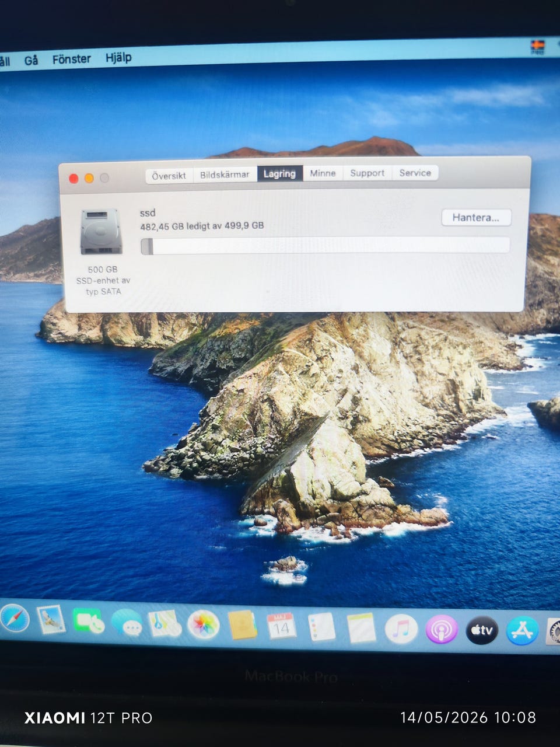Switch to the Bildskärmar tab

(x=225, y=174)
